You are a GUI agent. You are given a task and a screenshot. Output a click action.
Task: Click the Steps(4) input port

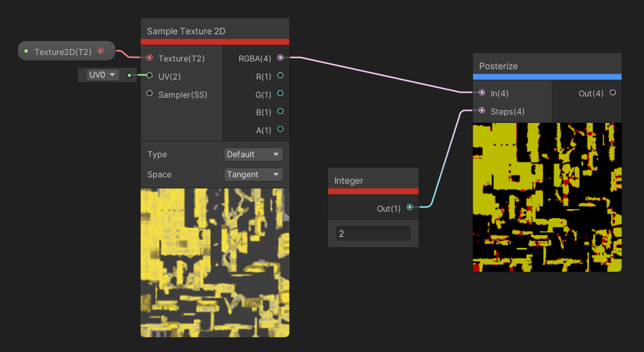[x=482, y=111]
